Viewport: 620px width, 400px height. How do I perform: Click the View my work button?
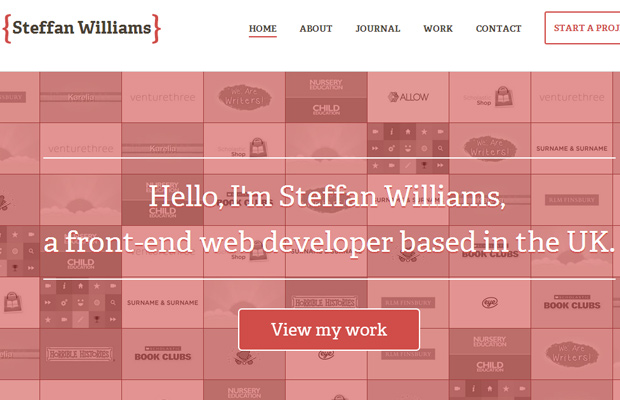click(329, 330)
